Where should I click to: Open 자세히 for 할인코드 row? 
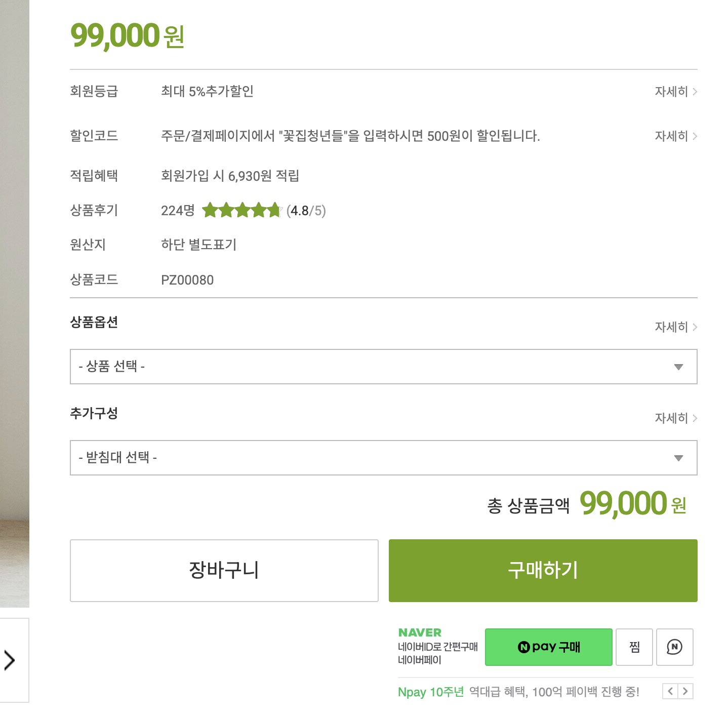[x=675, y=136]
